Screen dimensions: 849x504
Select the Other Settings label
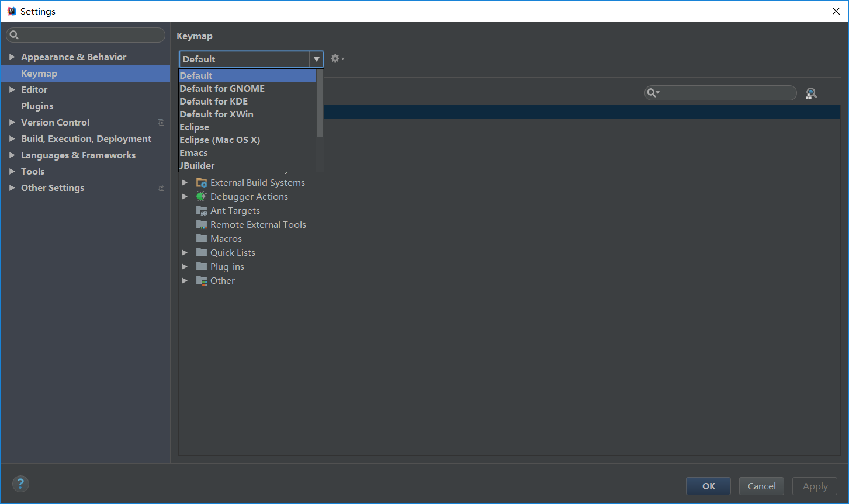(x=53, y=188)
